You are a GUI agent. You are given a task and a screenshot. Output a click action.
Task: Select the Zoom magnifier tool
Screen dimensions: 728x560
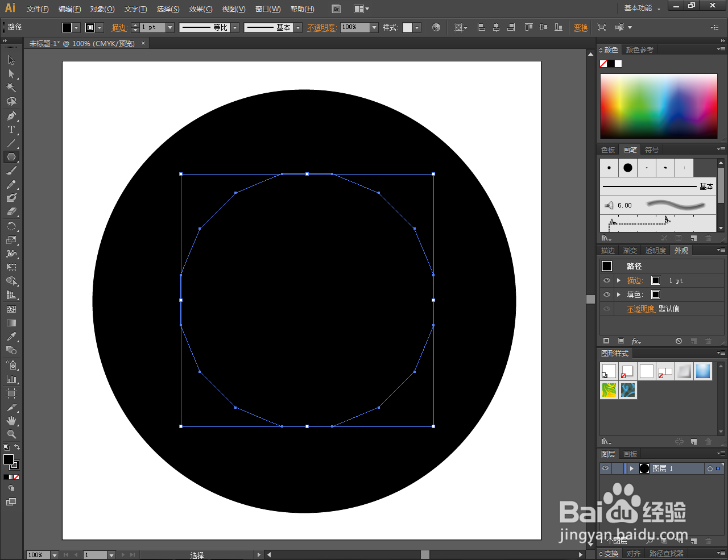[11, 434]
